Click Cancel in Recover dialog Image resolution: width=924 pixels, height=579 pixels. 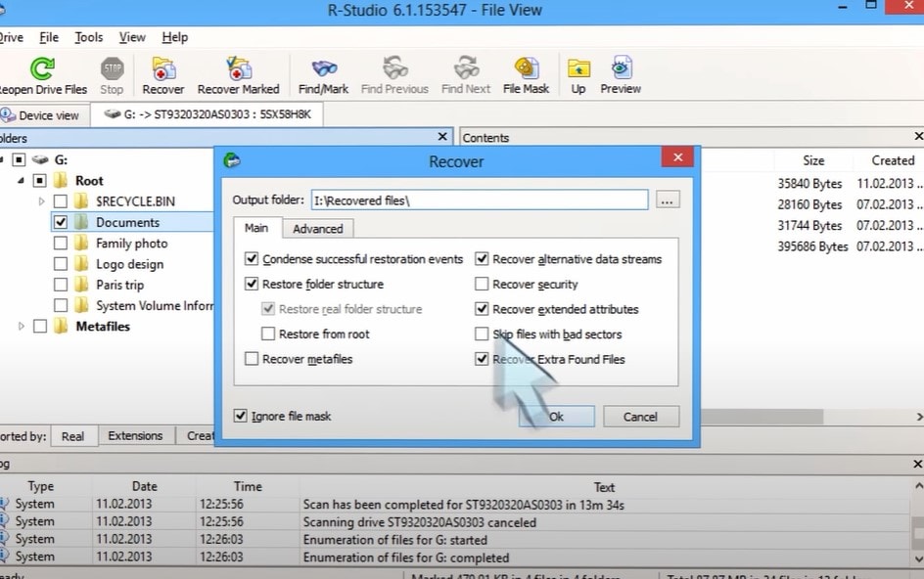640,417
